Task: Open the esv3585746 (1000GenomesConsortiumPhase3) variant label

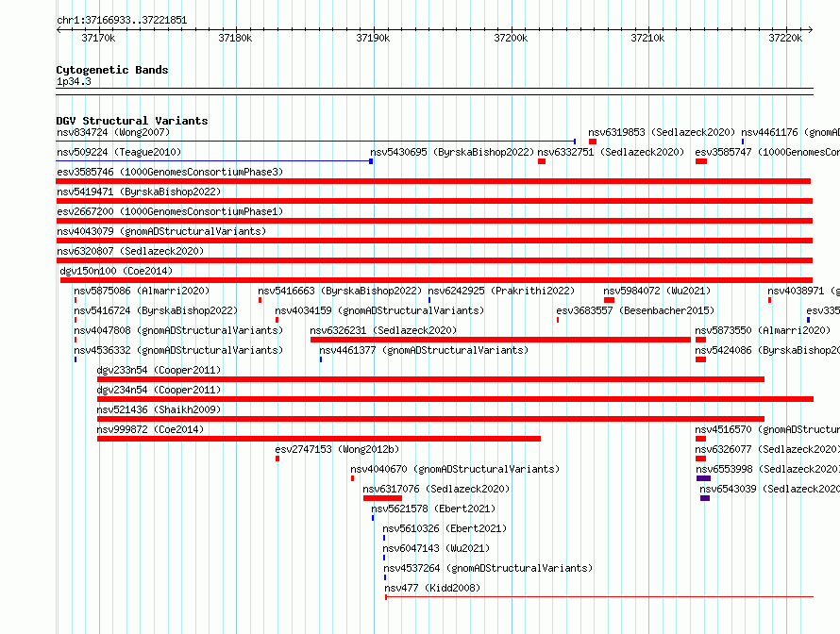Action: tap(170, 172)
